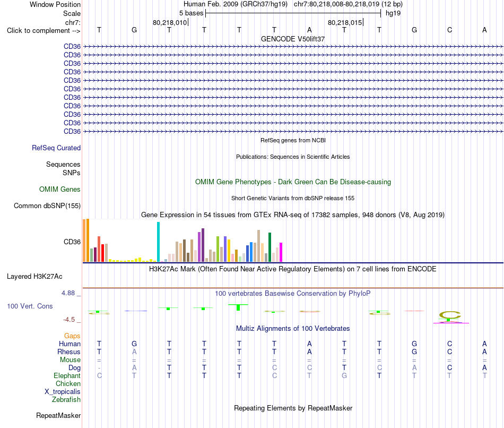Click the 80,218,015 coordinate marker
This screenshot has width=504, height=428.
click(x=345, y=22)
